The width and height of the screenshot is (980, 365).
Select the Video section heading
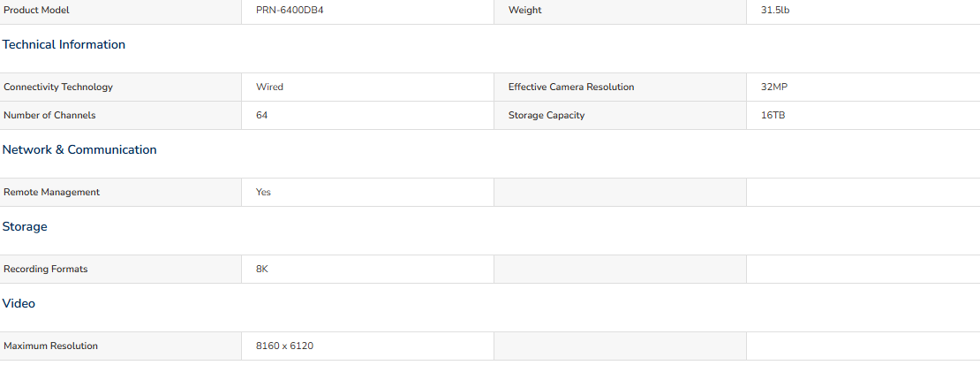coord(19,304)
